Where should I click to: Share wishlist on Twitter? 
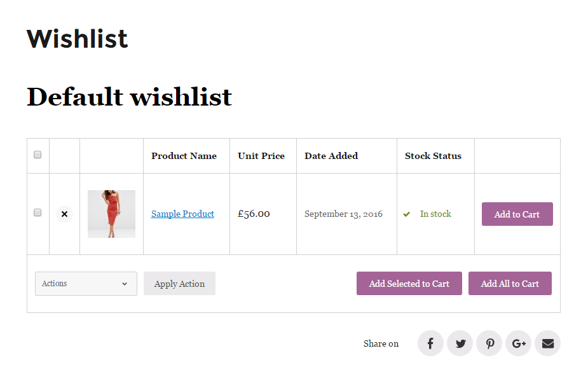coord(460,343)
